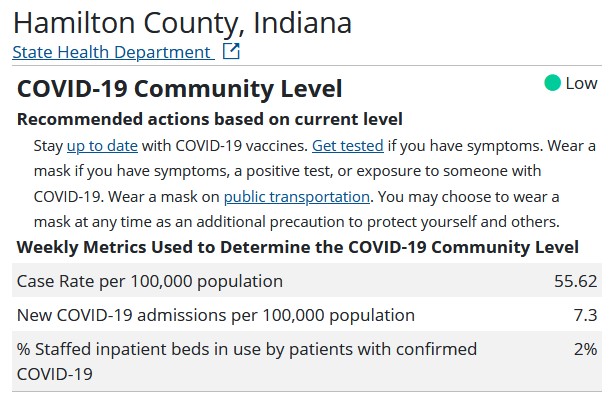Click the 'Stay' word starting the recommendations
Image resolution: width=616 pixels, height=396 pixels.
pyautogui.click(x=48, y=146)
